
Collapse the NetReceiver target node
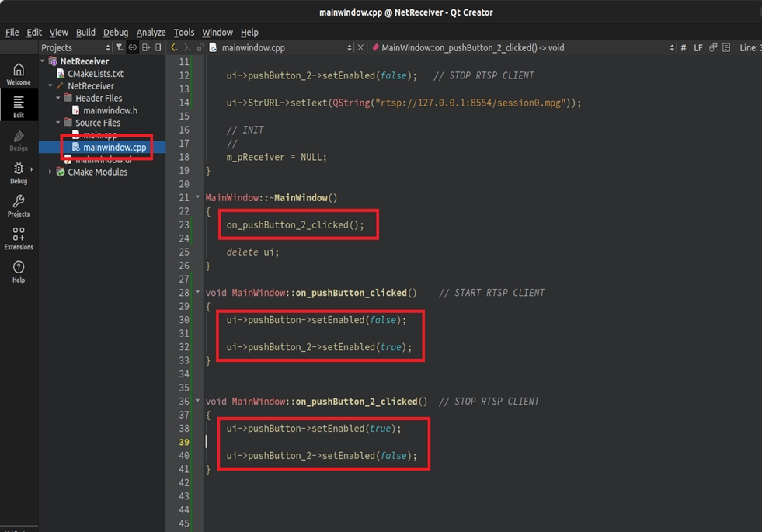[50, 85]
